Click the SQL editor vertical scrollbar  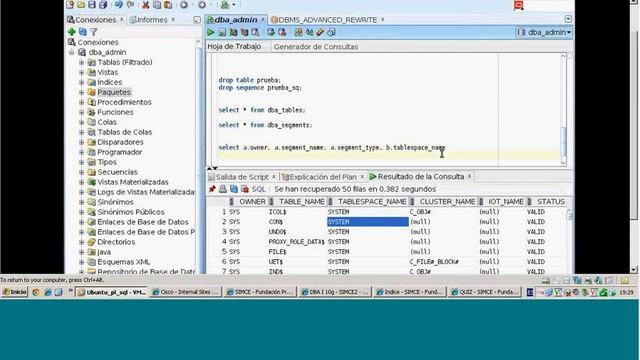(563, 109)
